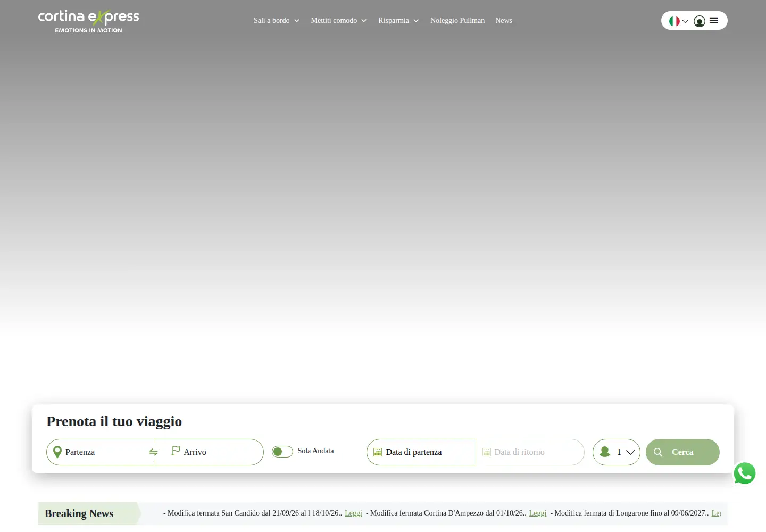The width and height of the screenshot is (766, 532).
Task: Expand the Mettiti comodo menu
Action: point(339,20)
